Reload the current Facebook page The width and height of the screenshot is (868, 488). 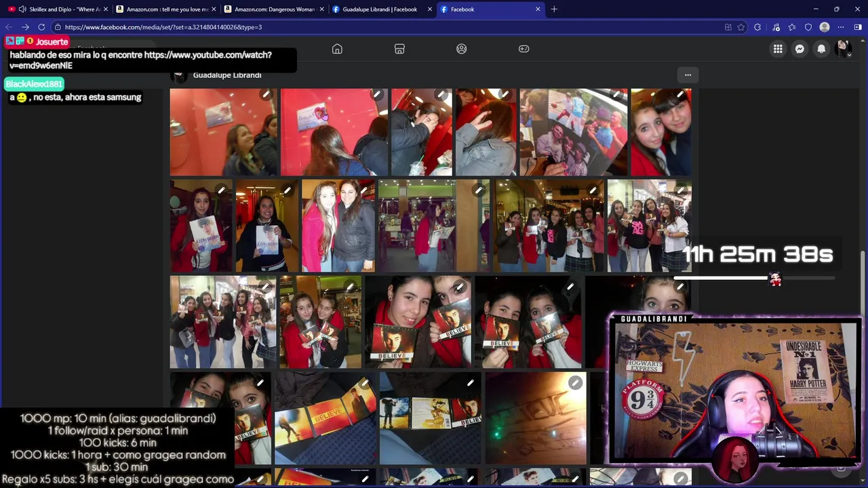pos(41,27)
